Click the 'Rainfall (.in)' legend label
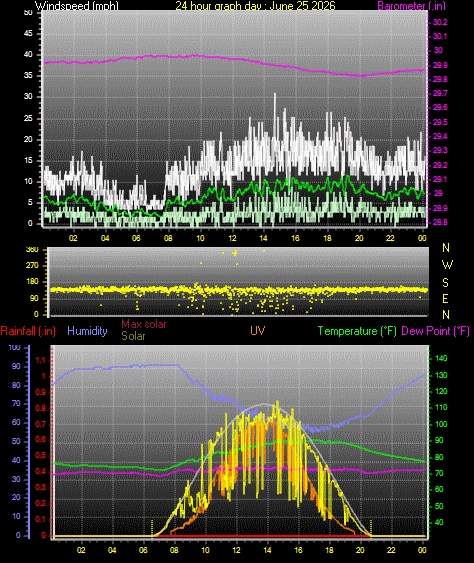The height and width of the screenshot is (563, 474). pyautogui.click(x=28, y=331)
